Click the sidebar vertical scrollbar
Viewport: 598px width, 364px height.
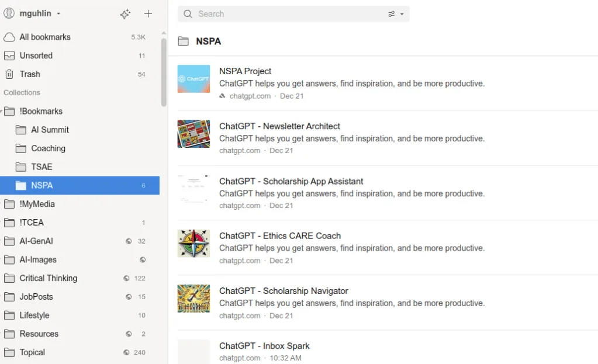164,72
